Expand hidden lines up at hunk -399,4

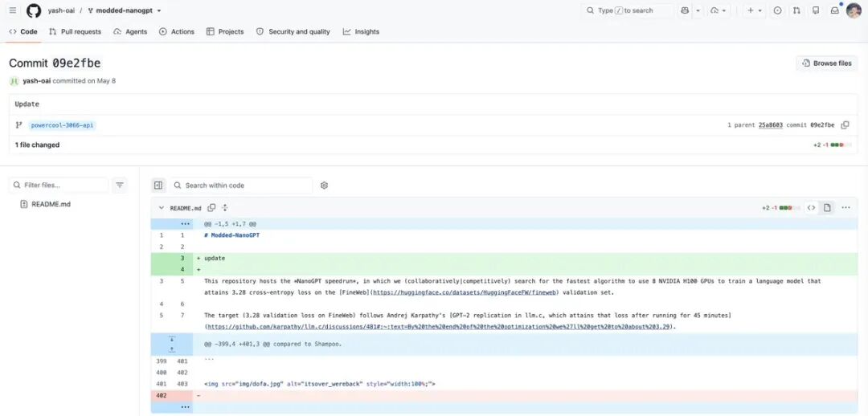[172, 349]
